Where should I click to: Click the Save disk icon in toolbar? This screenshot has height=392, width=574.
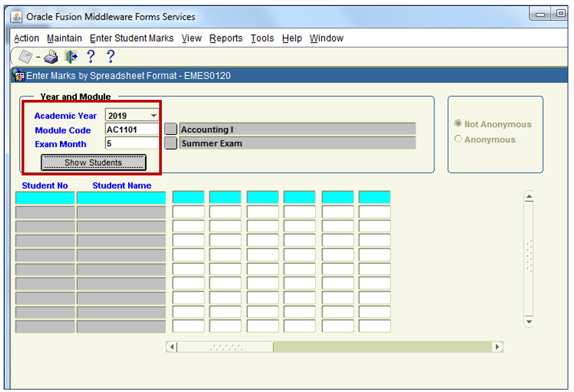coord(25,57)
